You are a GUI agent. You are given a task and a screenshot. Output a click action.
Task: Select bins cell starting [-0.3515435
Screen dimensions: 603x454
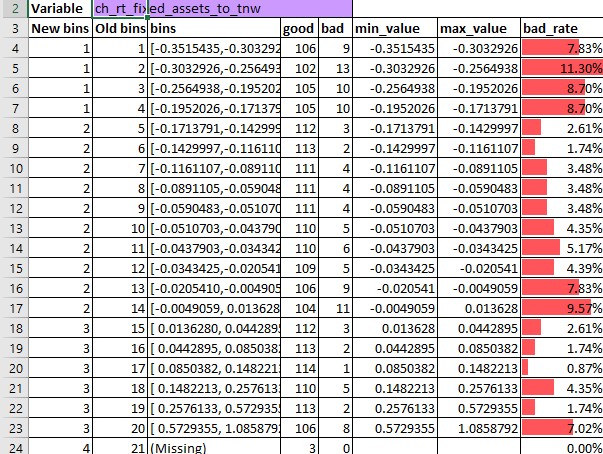click(x=214, y=48)
